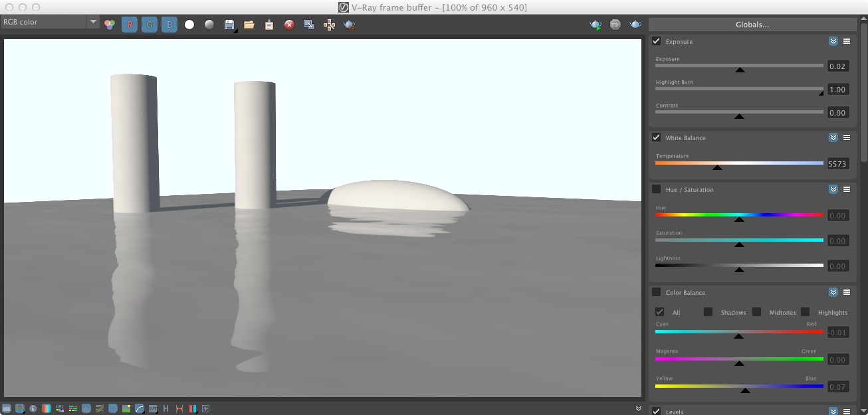The width and height of the screenshot is (868, 415).
Task: Edit the Contrast value field
Action: [x=838, y=113]
